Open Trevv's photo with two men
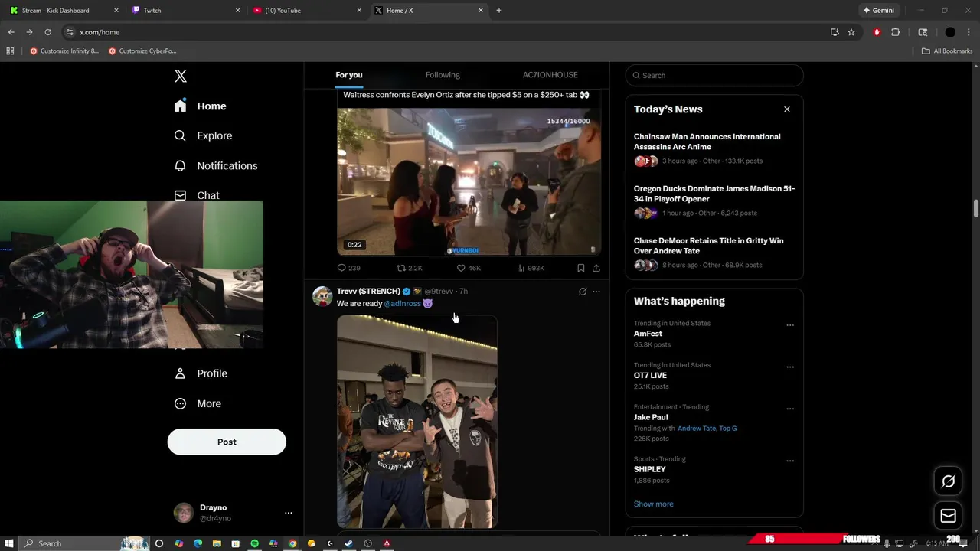Image resolution: width=980 pixels, height=551 pixels. click(x=417, y=422)
